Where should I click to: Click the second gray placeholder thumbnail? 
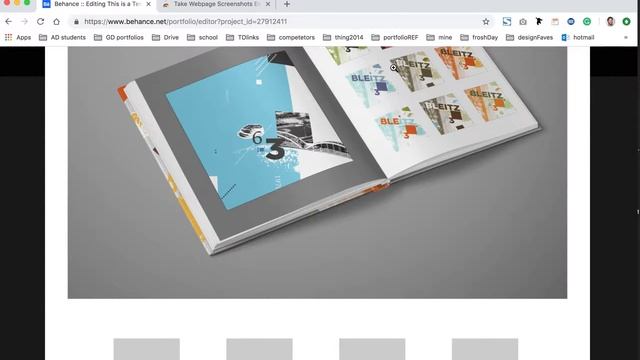click(x=259, y=349)
